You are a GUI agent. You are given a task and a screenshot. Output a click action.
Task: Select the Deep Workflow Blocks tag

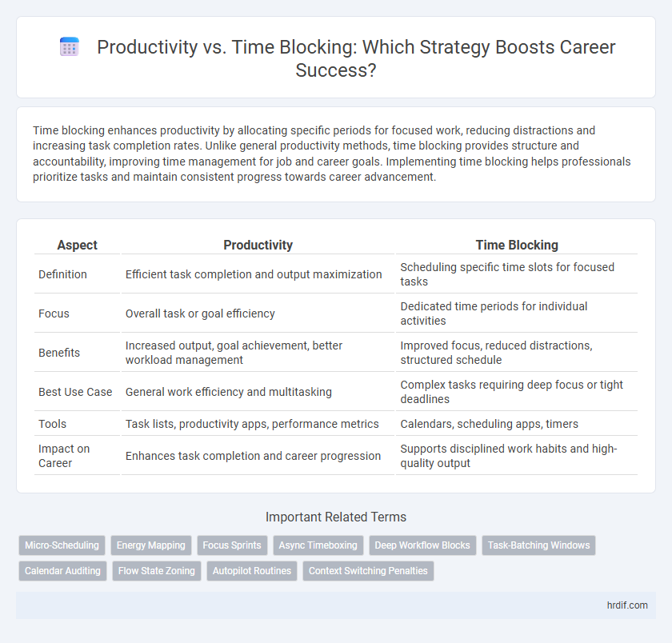tap(422, 545)
